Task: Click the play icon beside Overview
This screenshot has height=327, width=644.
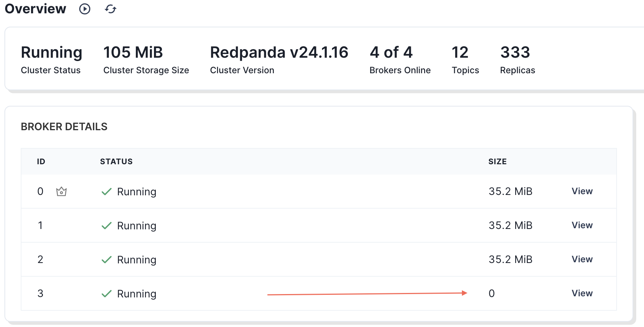Action: click(x=85, y=9)
